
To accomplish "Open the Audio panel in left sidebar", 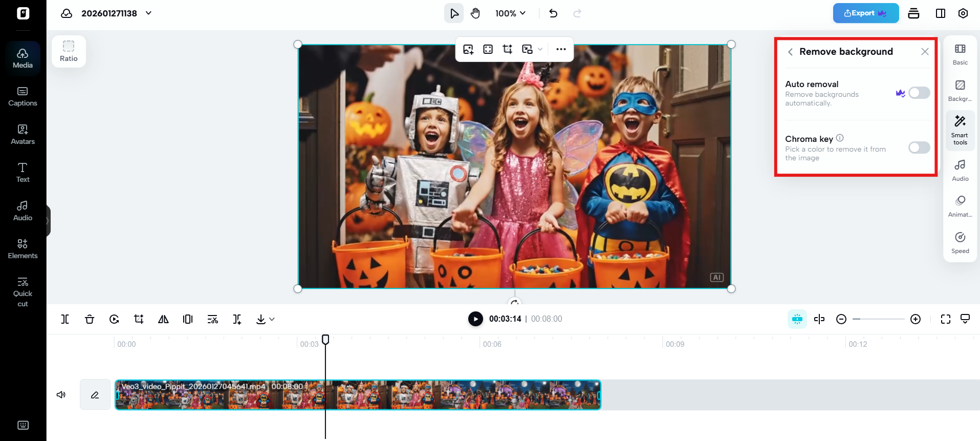I will click(x=23, y=211).
